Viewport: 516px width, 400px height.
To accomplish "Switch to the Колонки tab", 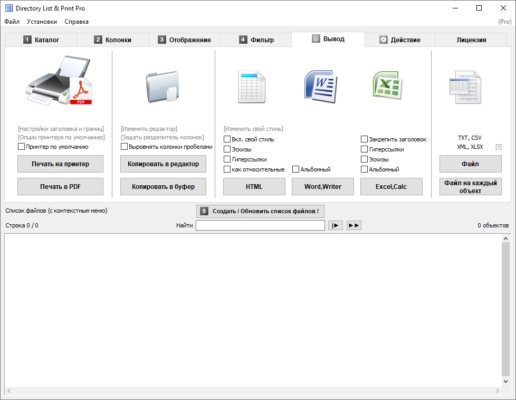I will pyautogui.click(x=113, y=40).
